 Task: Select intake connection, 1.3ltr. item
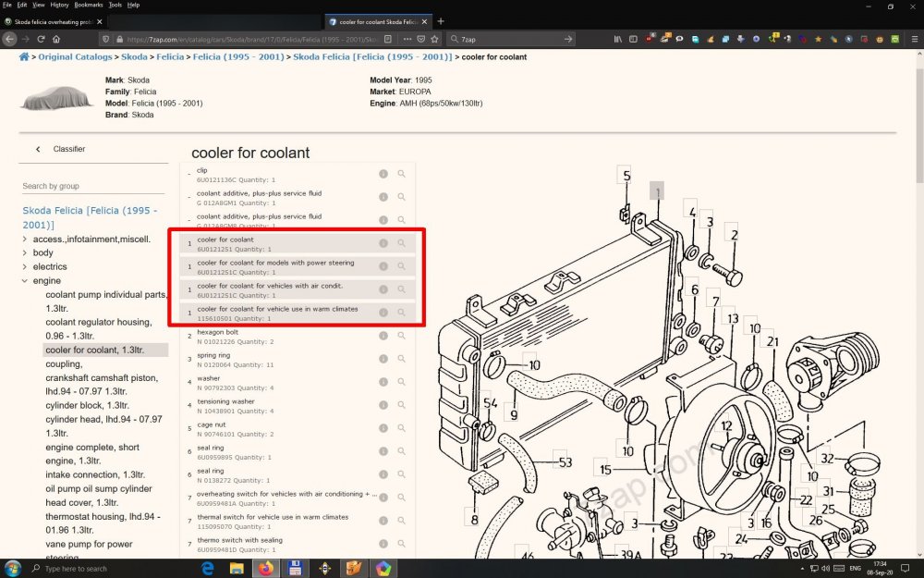point(95,474)
